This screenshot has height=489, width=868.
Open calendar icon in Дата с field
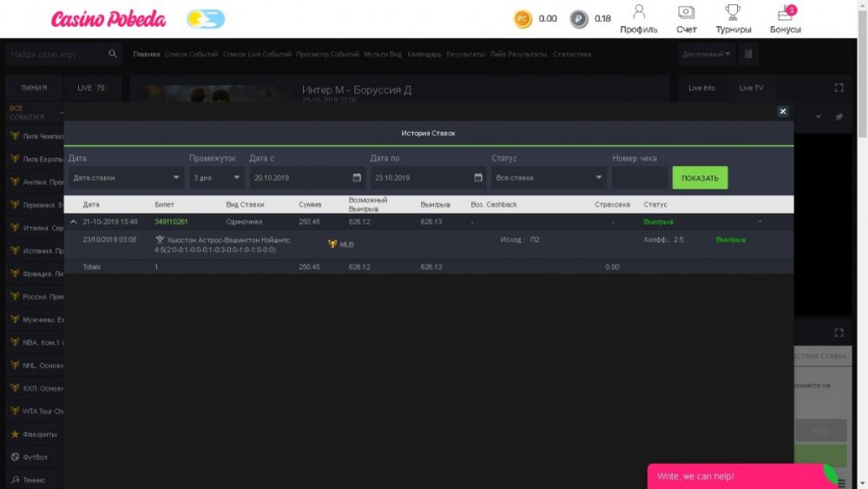click(356, 178)
